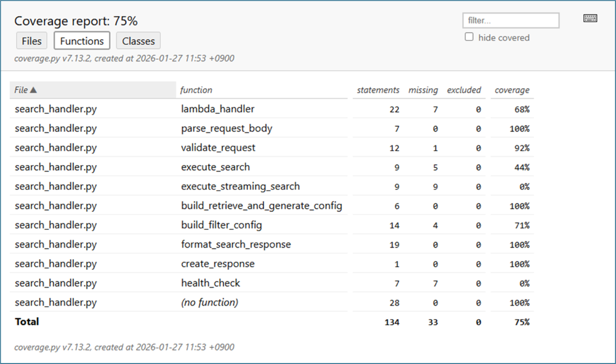
Task: Sort by the excluded column header
Action: click(x=464, y=90)
